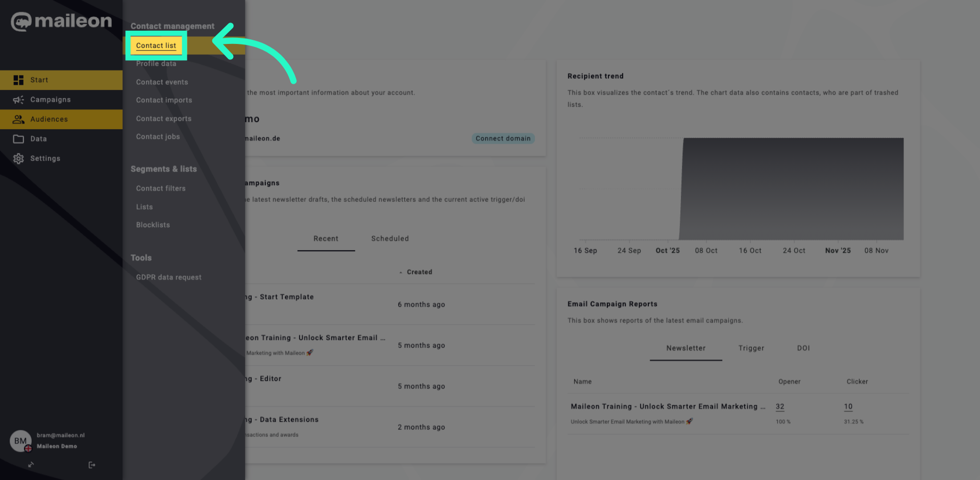Screen dimensions: 980x480
Task: Open the Contact list menu entry
Action: (156, 45)
